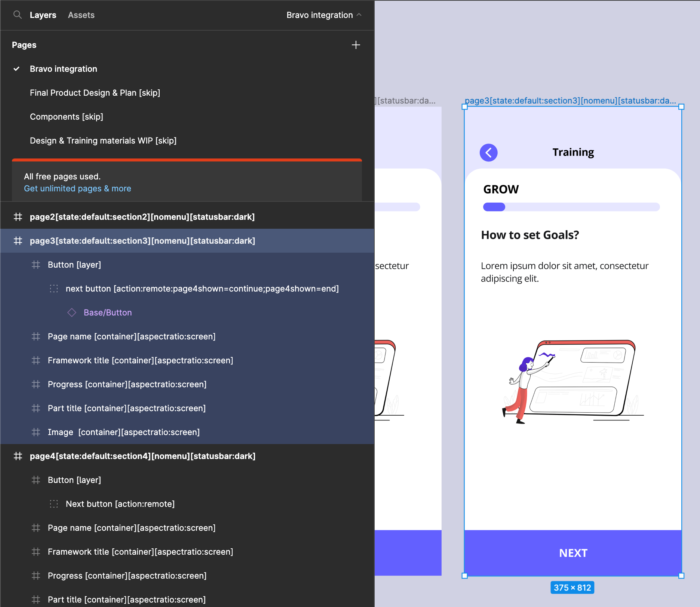This screenshot has height=607, width=700.
Task: Click the group icon of Next button [action:remote]
Action: point(54,504)
